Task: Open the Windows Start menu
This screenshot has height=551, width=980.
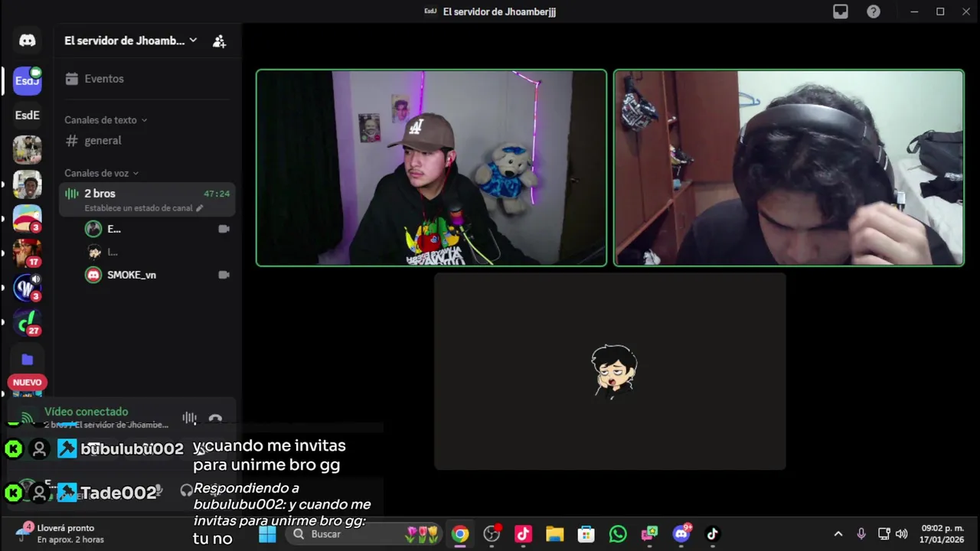Action: point(267,533)
